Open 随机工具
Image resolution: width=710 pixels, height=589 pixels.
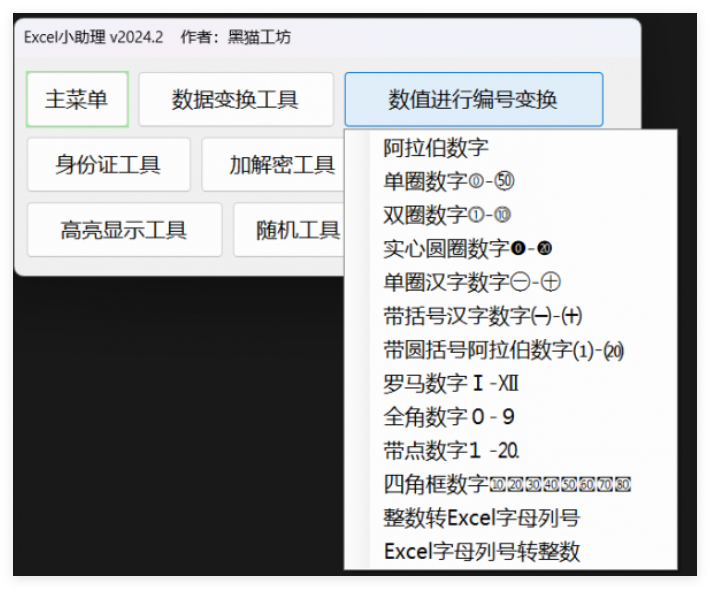click(289, 230)
